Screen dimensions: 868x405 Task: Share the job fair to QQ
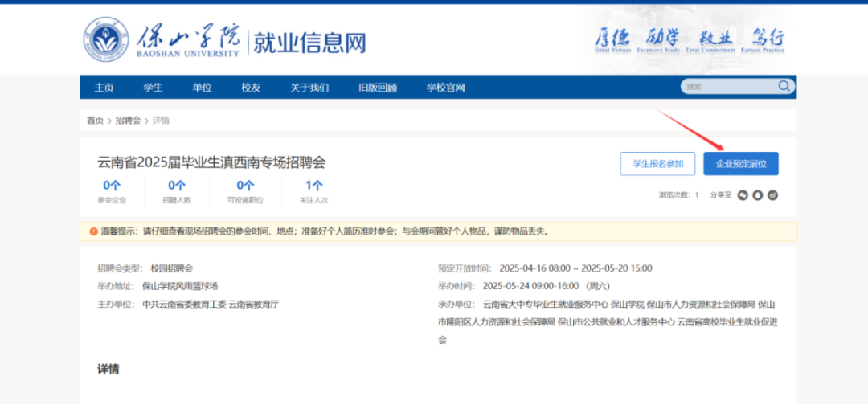pos(758,194)
